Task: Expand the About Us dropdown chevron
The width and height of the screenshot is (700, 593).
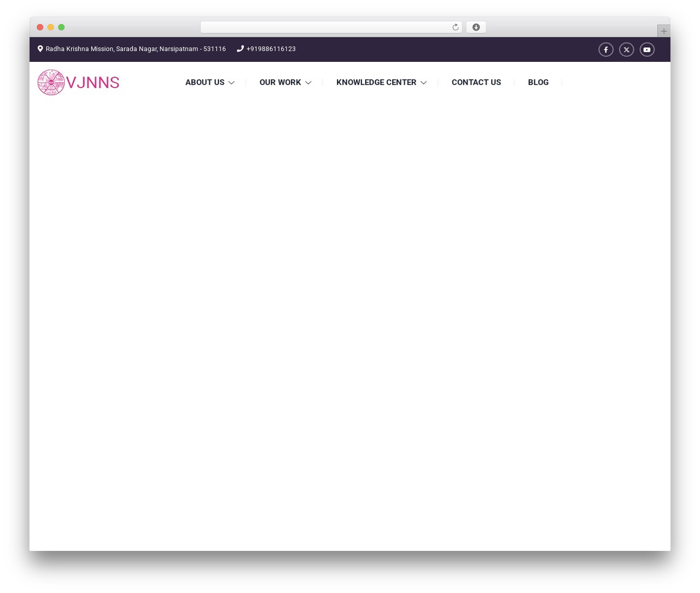Action: coord(231,83)
